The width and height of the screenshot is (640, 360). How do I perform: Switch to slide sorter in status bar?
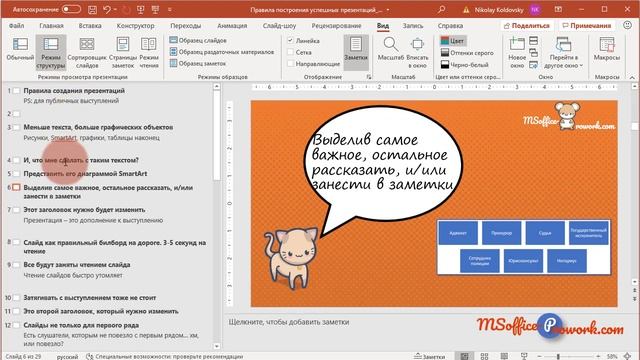point(484,356)
